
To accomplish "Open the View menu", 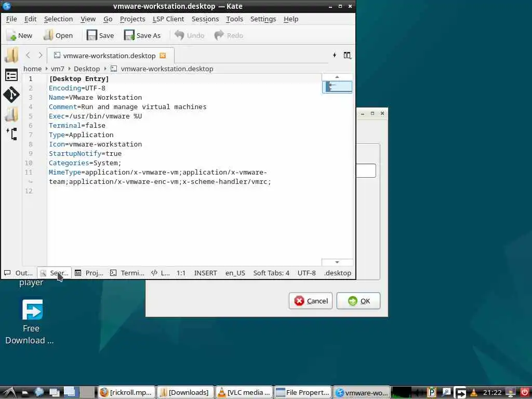I will pos(88,19).
